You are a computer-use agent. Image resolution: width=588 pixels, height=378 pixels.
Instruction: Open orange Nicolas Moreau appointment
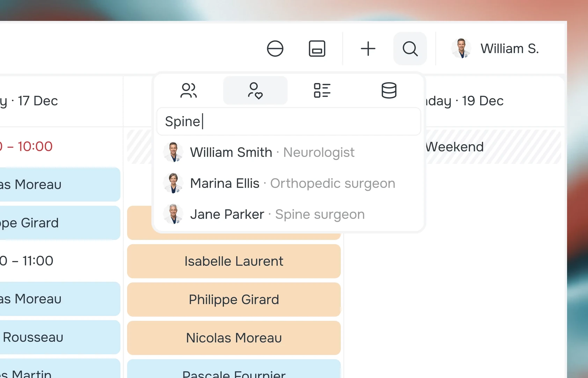(x=234, y=338)
